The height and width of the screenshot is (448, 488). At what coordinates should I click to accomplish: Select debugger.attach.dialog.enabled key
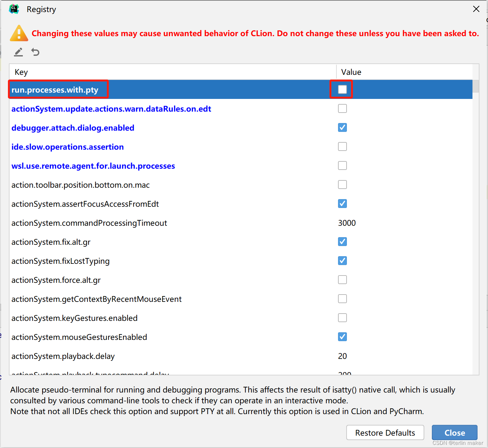coord(73,128)
